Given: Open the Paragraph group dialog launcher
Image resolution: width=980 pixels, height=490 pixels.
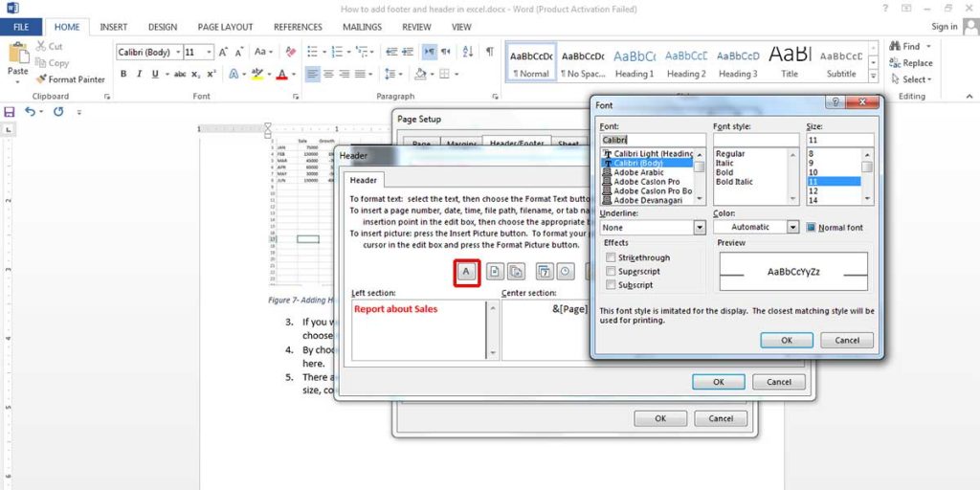Looking at the screenshot, I should click(x=495, y=97).
